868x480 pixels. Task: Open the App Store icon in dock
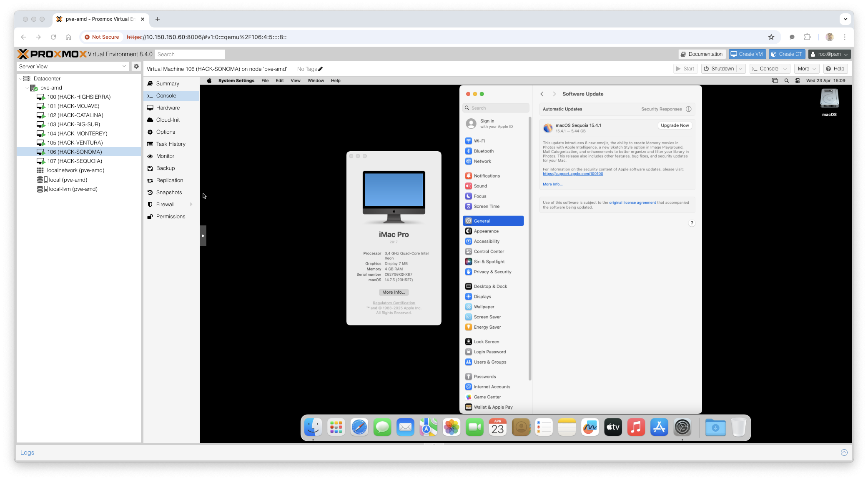coord(659,427)
